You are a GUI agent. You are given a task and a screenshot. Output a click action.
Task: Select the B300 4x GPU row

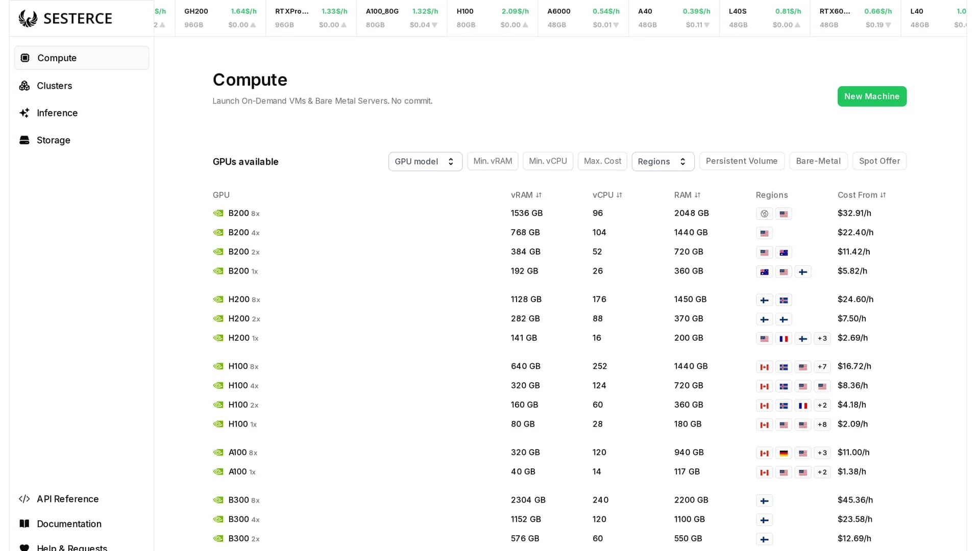pos(559,519)
